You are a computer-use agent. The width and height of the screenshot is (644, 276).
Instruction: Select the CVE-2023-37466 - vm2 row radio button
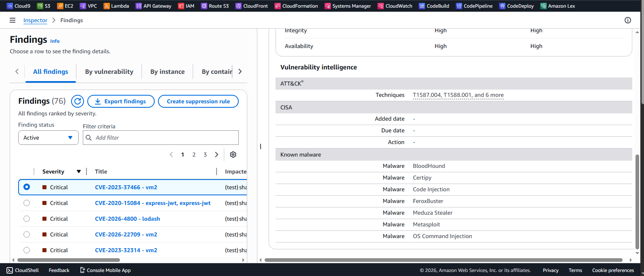[27, 187]
